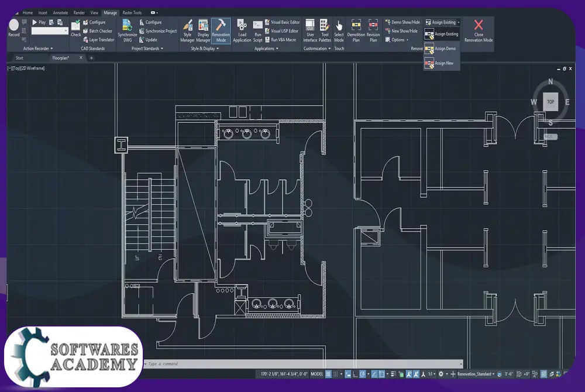Image resolution: width=585 pixels, height=392 pixels.
Task: Click the Record action button
Action: pos(14,28)
